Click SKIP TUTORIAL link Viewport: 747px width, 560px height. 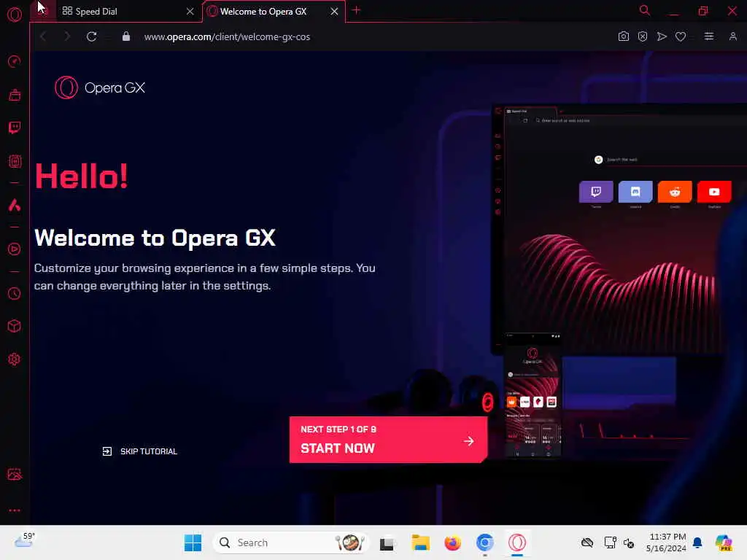pos(139,451)
